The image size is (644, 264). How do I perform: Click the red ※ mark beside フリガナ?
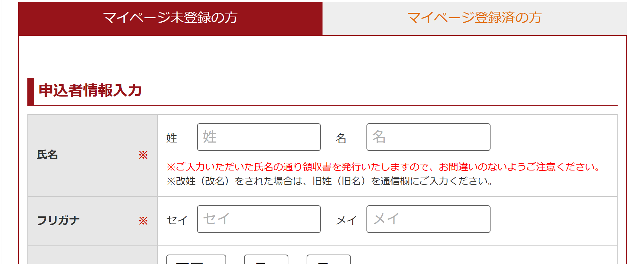143,221
